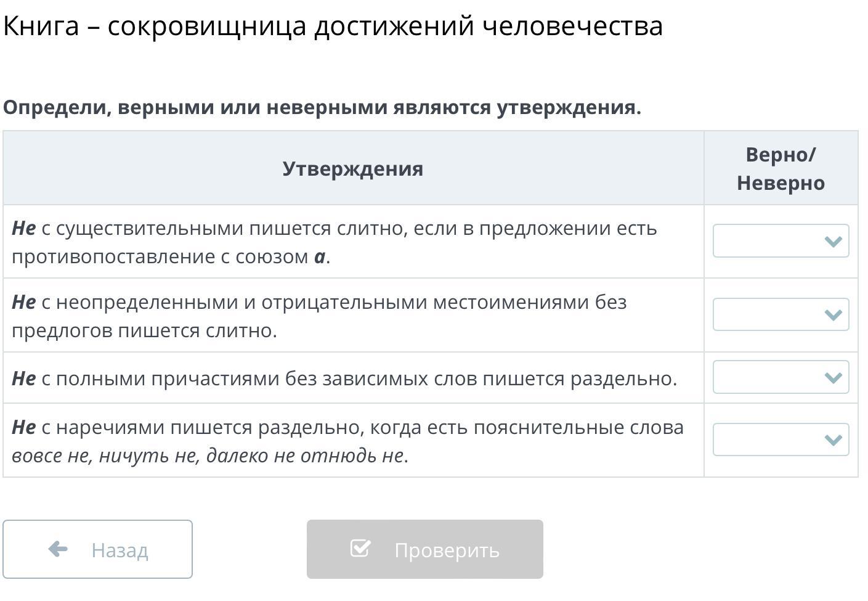The image size is (868, 601).
Task: Click the statement text about отрицательными местоимениями
Action: click(319, 316)
